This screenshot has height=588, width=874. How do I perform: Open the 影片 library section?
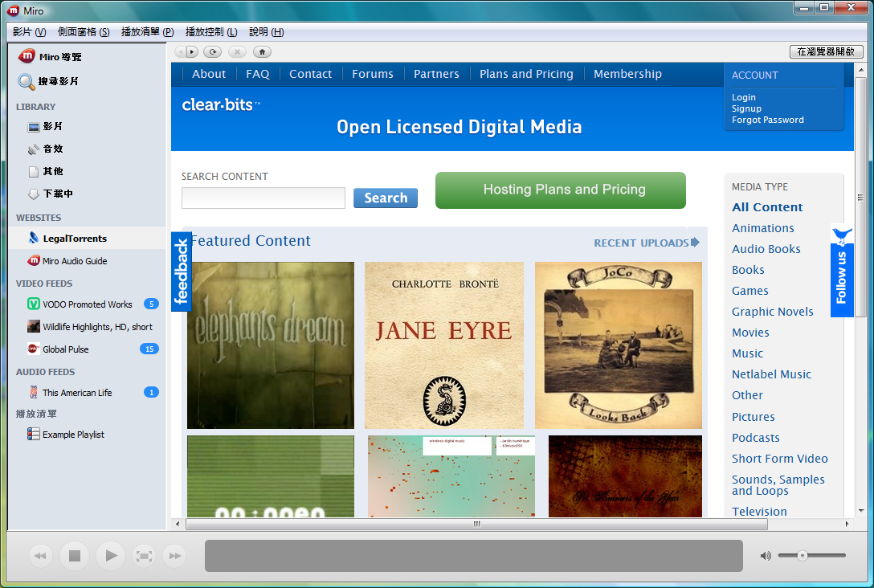pos(45,127)
